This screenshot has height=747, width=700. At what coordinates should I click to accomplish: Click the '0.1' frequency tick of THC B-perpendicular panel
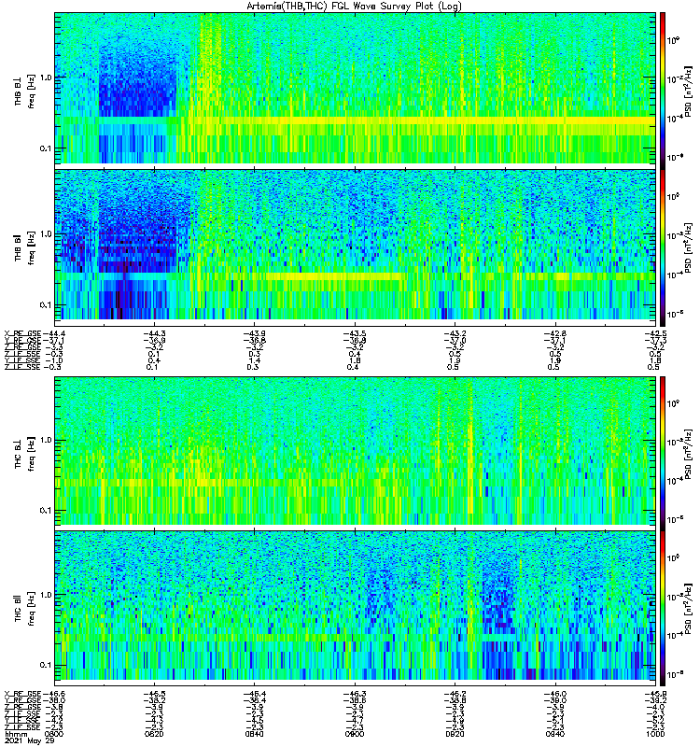point(44,511)
